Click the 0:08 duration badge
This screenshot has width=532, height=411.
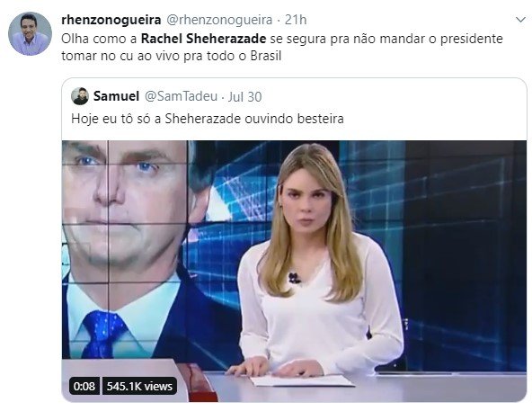[84, 386]
